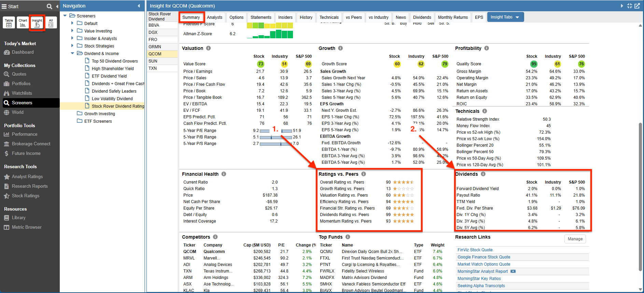Viewport: 644px width, 293px height.
Task: Open the FinViz Stock Quote link
Action: 475,250
